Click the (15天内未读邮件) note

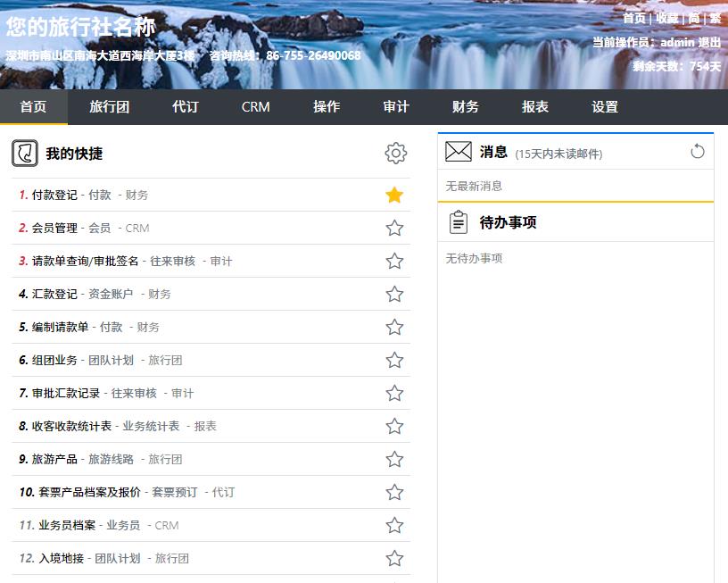click(558, 154)
